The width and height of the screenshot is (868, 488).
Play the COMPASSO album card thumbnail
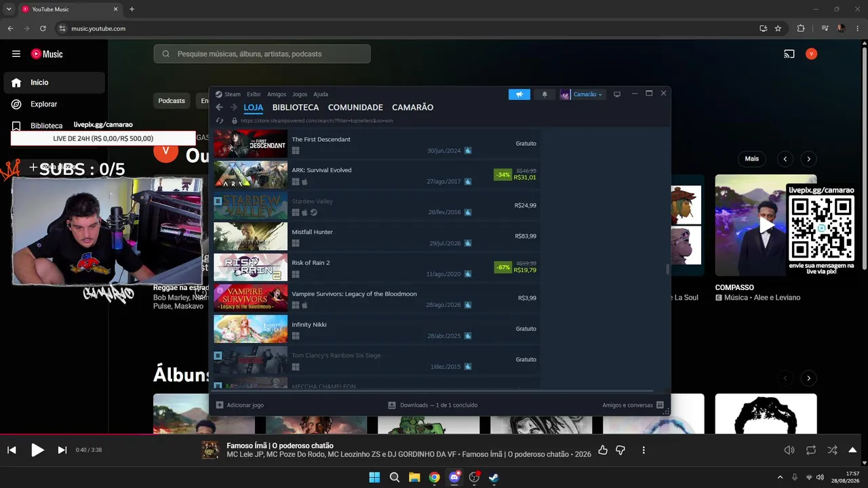coord(766,225)
